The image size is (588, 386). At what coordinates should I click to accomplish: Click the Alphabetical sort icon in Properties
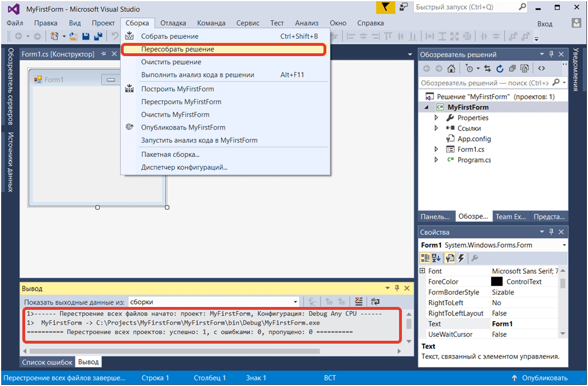tap(436, 258)
